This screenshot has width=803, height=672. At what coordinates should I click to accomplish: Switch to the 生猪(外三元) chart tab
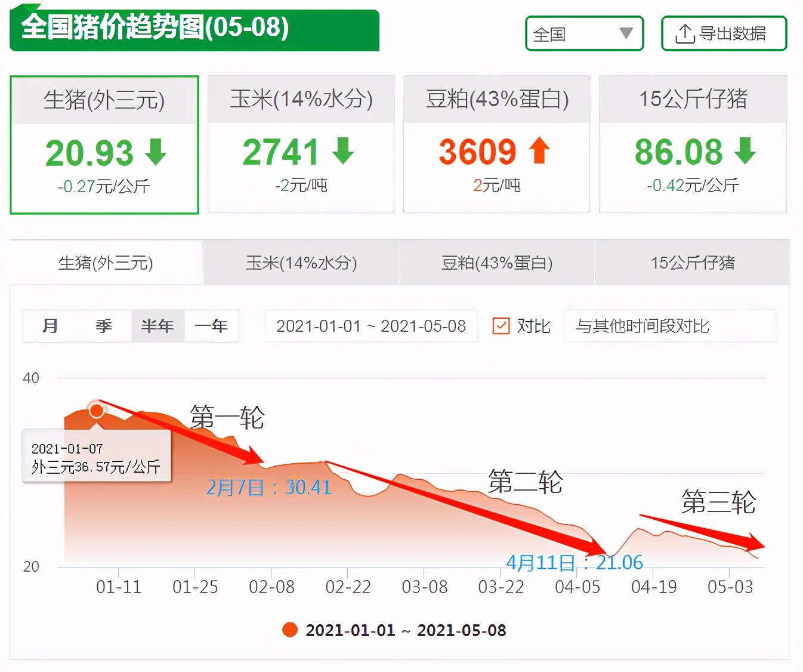tap(106, 263)
